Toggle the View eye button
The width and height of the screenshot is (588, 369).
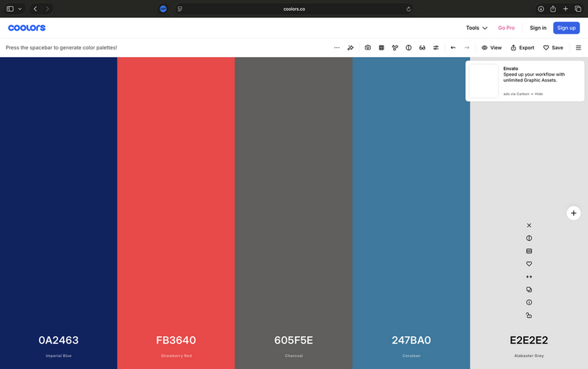click(x=491, y=47)
